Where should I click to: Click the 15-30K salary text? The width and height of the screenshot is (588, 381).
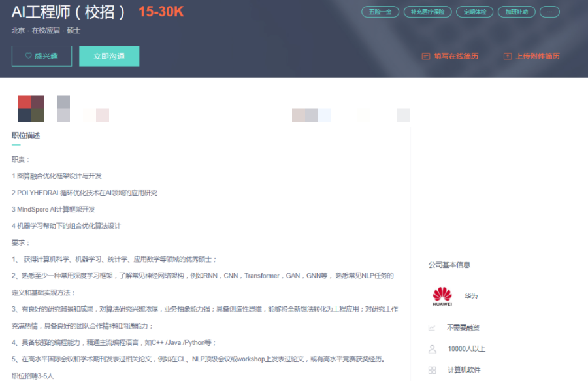pyautogui.click(x=161, y=12)
